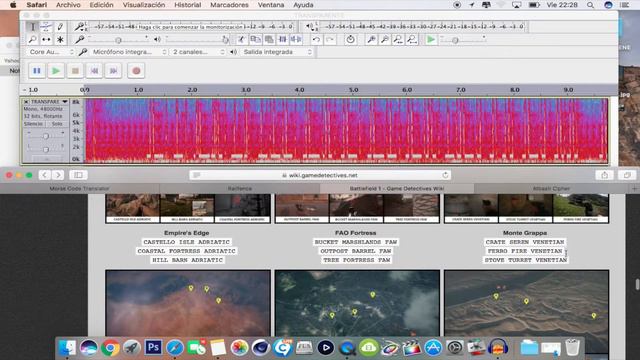Undo the last action in Audacity

click(x=316, y=40)
